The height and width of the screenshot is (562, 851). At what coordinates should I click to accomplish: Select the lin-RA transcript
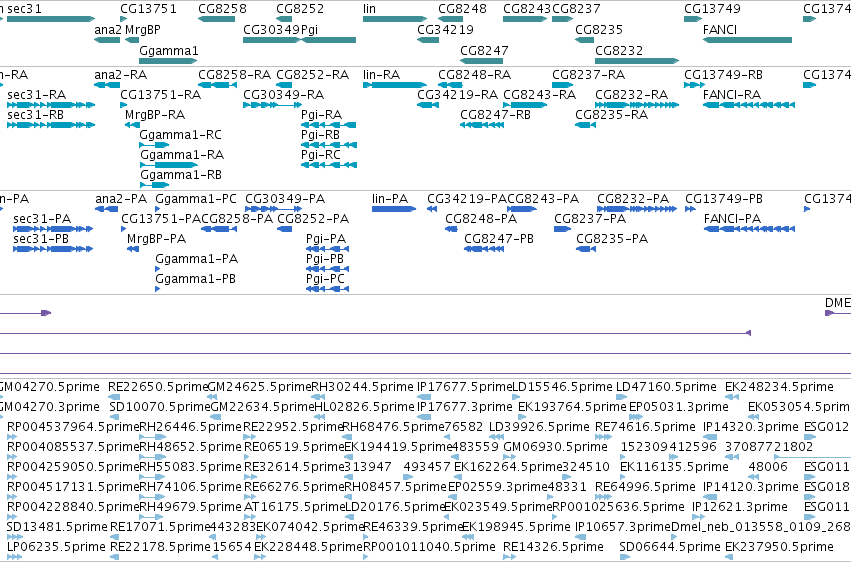(395, 85)
